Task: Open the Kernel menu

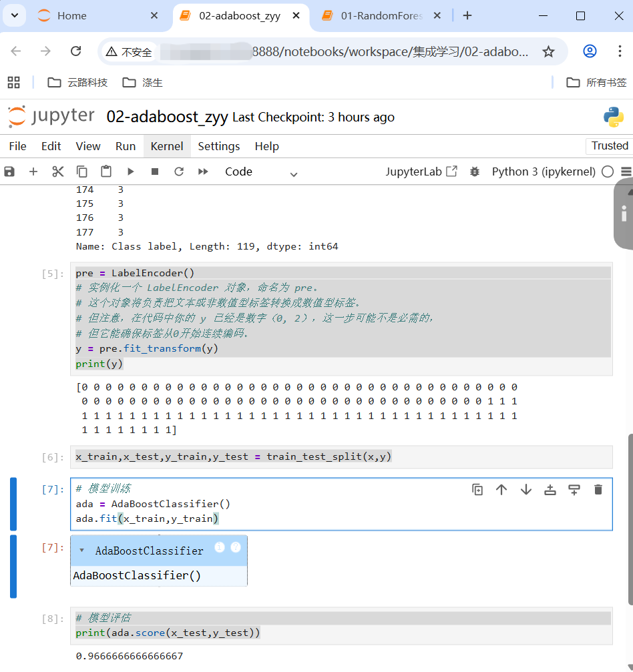Action: point(166,146)
